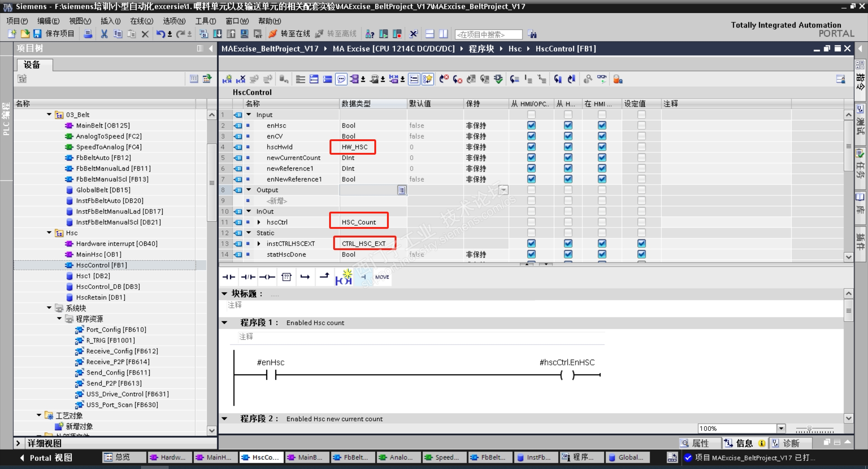Collapse the 系统块 folder

(49, 308)
